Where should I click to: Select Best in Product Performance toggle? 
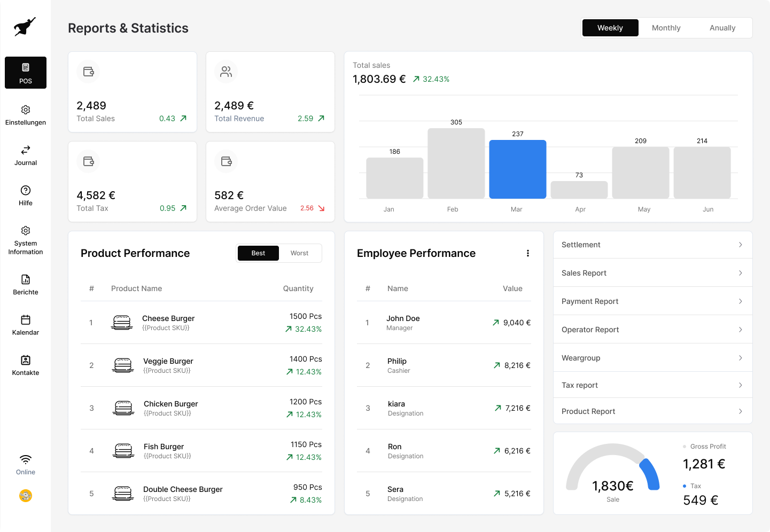[x=258, y=253]
